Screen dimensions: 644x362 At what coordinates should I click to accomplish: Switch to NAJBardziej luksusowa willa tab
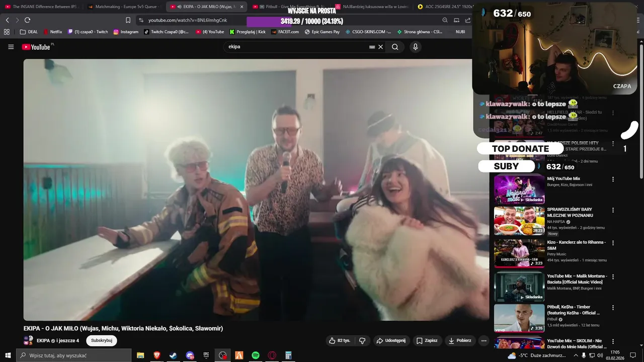[372, 7]
